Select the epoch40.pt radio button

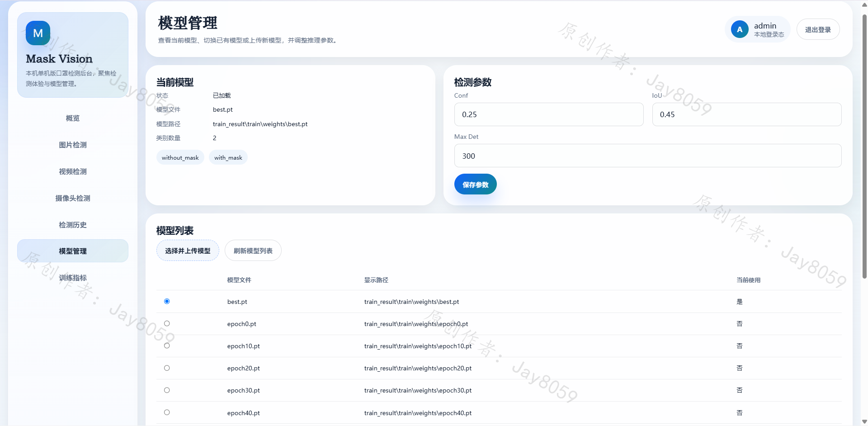pyautogui.click(x=167, y=412)
